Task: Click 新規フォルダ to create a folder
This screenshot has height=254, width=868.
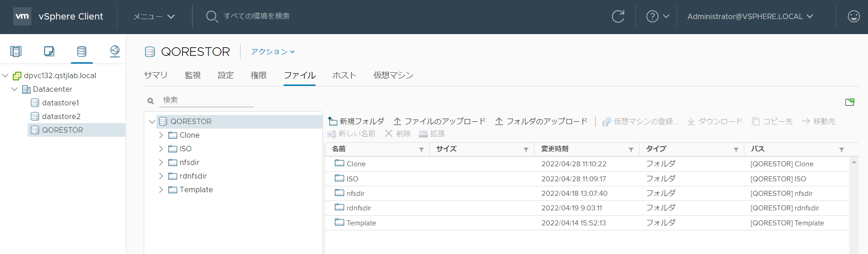Action: pyautogui.click(x=356, y=121)
